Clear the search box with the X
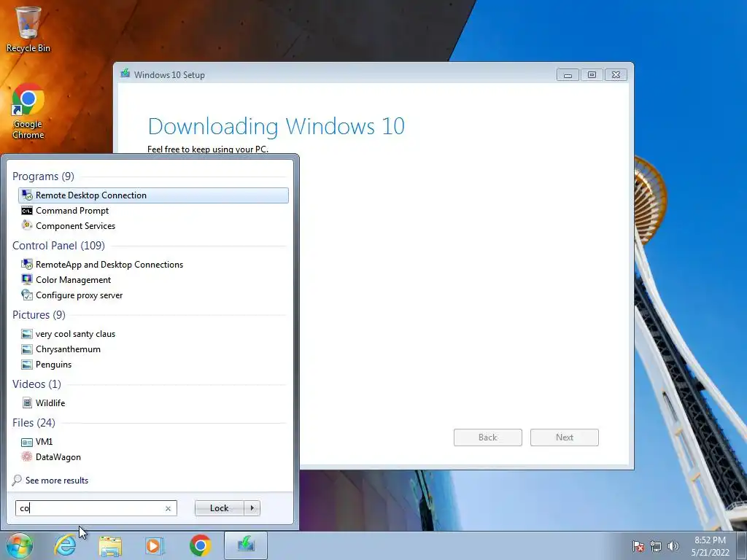 tap(169, 508)
